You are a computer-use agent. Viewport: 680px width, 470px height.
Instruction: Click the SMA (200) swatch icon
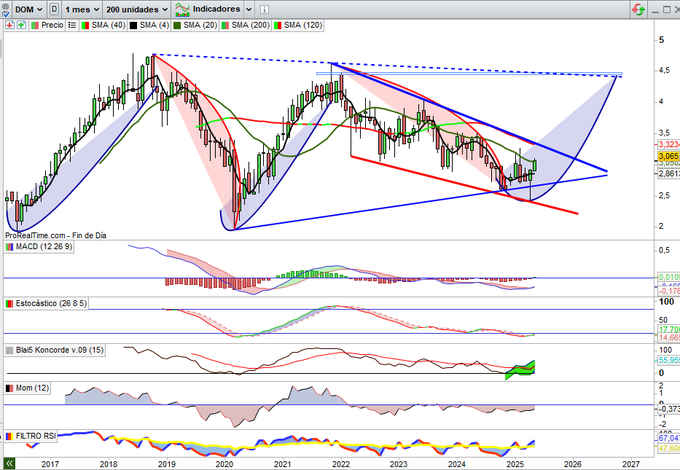(225, 26)
